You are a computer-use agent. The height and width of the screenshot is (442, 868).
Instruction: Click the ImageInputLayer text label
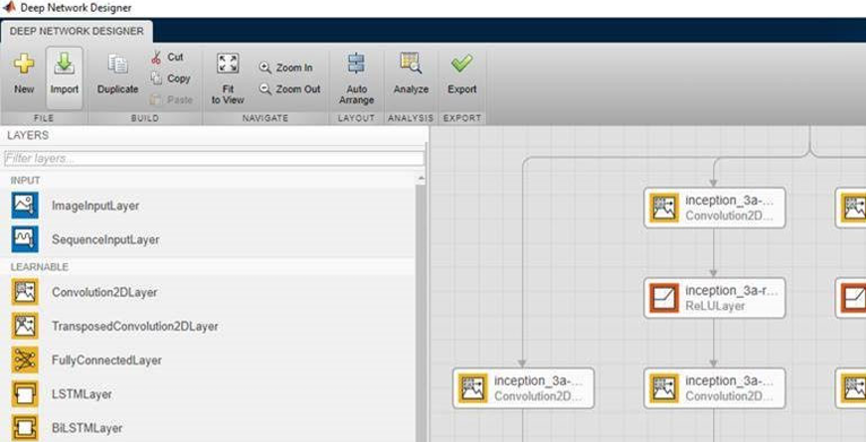tap(95, 206)
